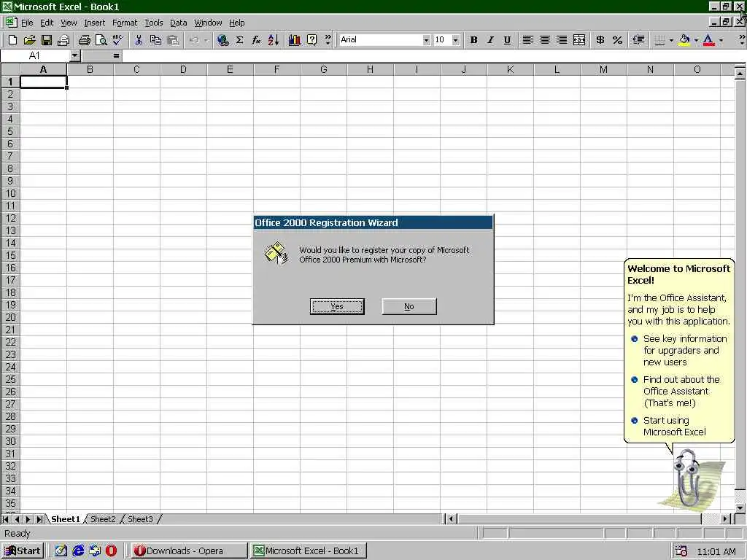Insert hyperlink with the globe icon

222,40
